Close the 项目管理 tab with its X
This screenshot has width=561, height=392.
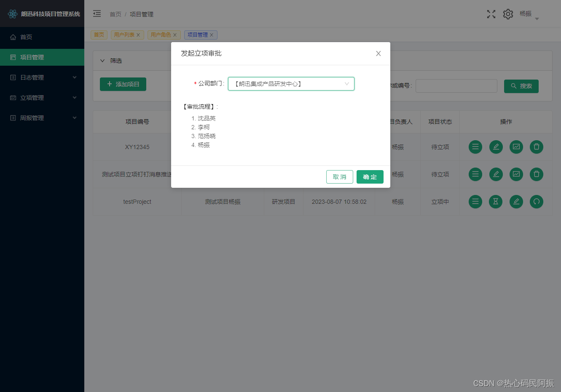click(212, 35)
